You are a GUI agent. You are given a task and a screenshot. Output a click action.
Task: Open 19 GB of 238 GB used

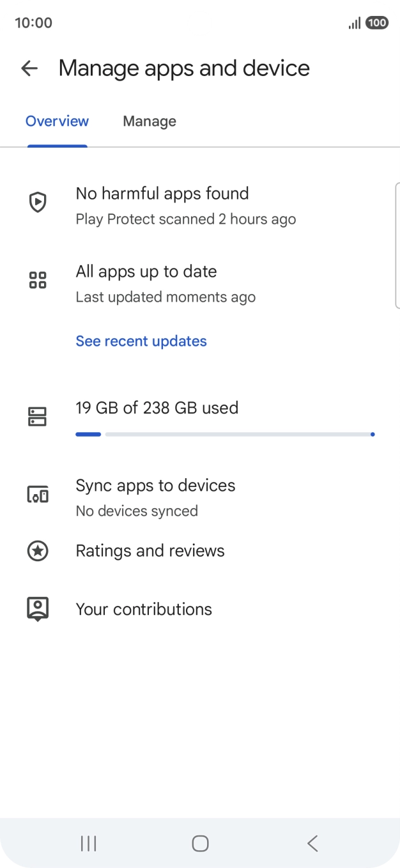point(157,408)
